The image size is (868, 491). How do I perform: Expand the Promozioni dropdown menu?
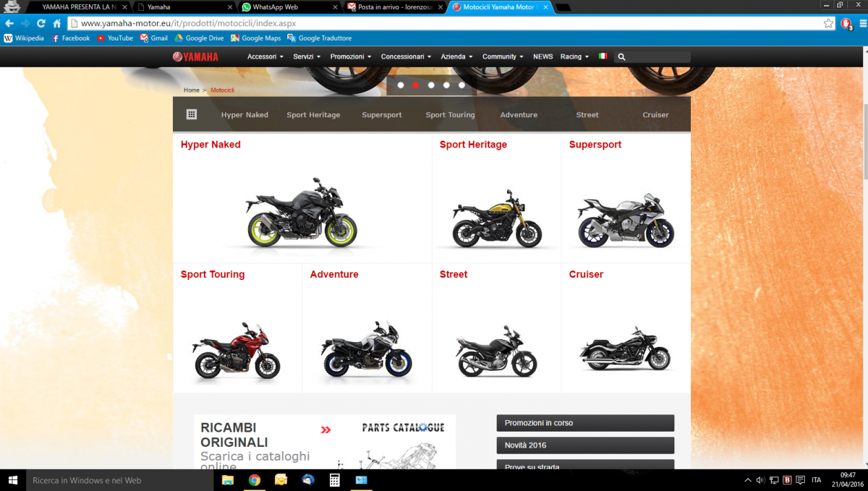pos(351,56)
